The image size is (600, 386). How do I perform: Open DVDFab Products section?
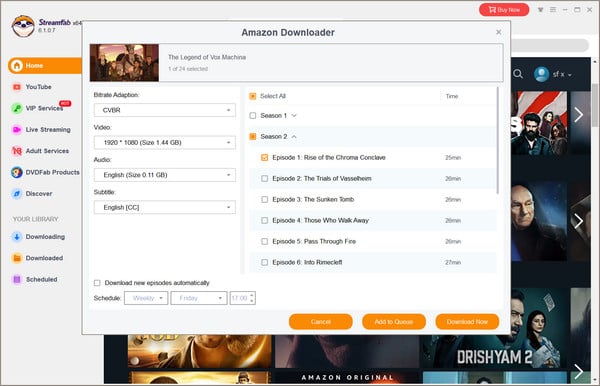click(x=46, y=172)
